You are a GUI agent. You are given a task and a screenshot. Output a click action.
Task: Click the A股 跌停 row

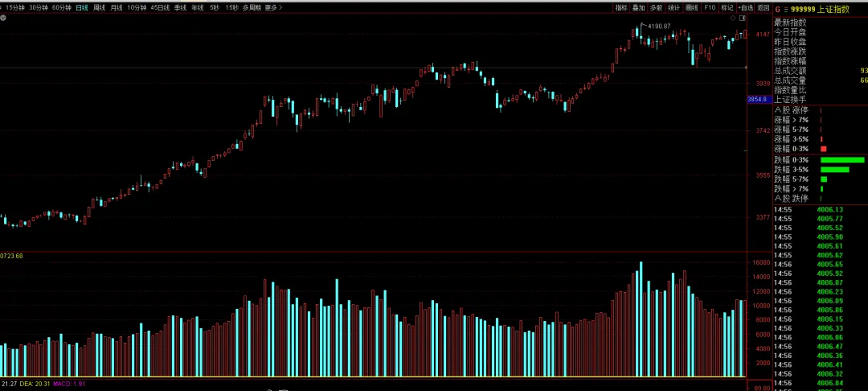(x=820, y=198)
